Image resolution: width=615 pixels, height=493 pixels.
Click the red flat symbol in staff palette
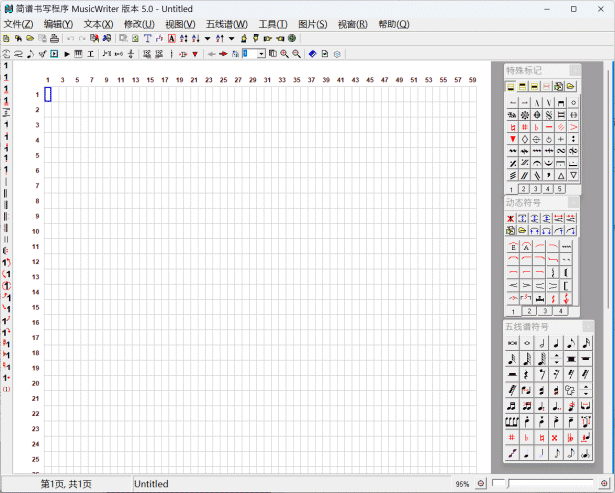527,437
